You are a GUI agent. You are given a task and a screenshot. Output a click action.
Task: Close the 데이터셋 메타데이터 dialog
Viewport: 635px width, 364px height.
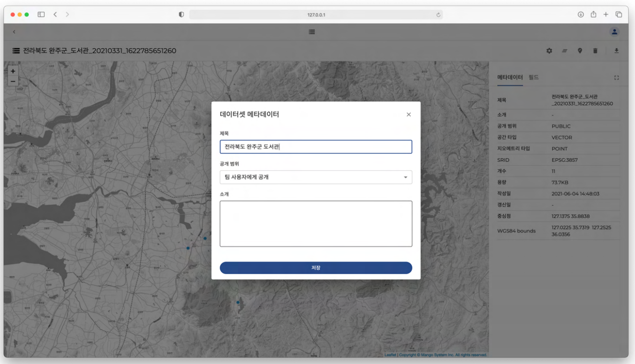pyautogui.click(x=408, y=114)
